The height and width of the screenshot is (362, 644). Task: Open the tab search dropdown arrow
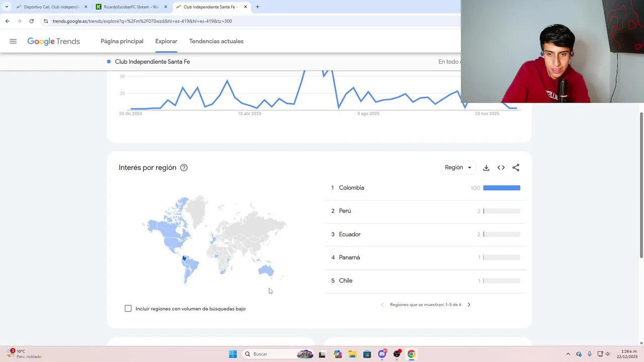7,7
